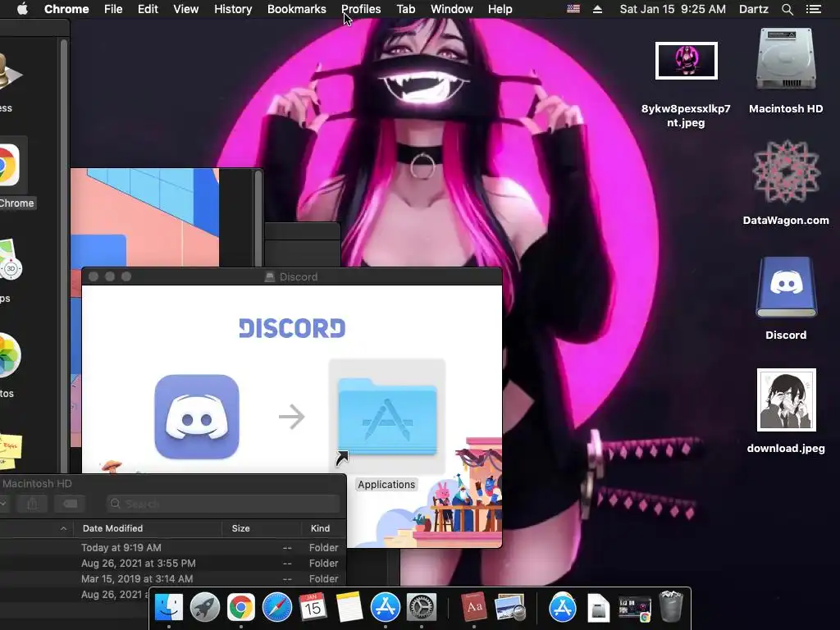Image resolution: width=840 pixels, height=630 pixels.
Task: Sort by Size column header
Action: pyautogui.click(x=262, y=528)
